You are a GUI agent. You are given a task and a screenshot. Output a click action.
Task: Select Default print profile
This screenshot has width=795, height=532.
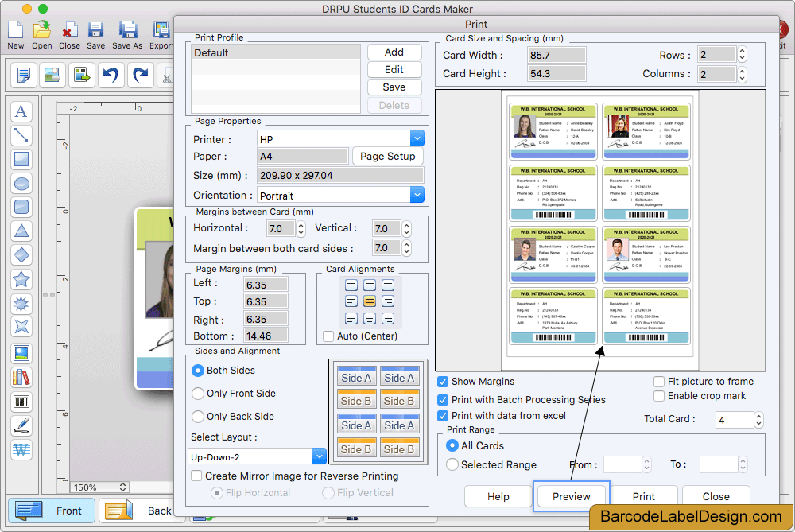(276, 52)
